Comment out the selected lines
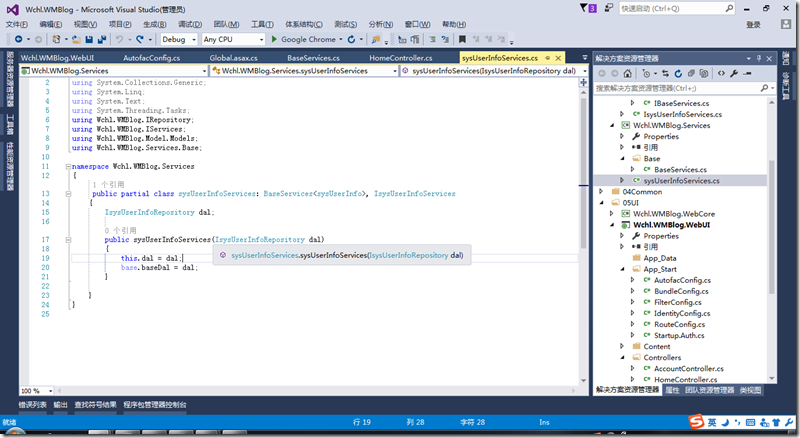The width and height of the screenshot is (800, 438). click(432, 39)
